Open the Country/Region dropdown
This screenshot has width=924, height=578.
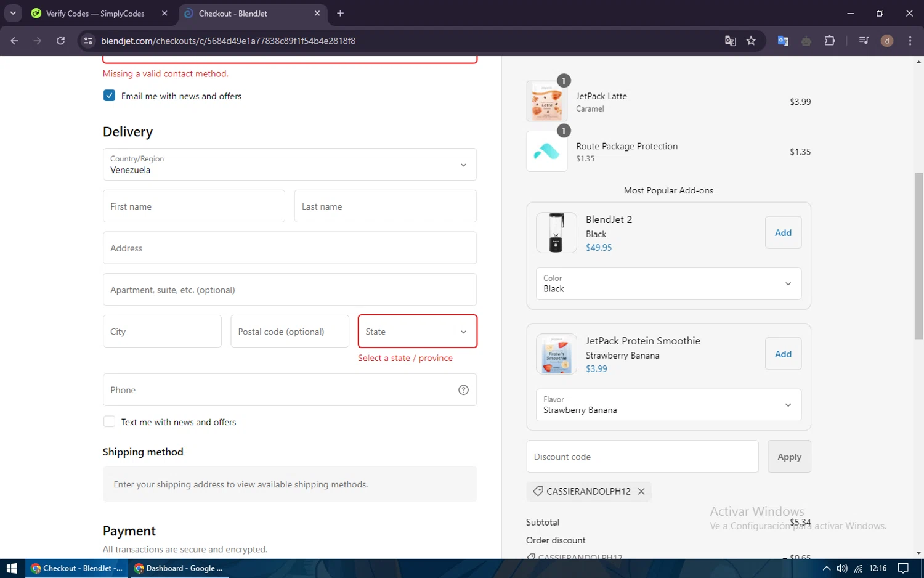[290, 164]
